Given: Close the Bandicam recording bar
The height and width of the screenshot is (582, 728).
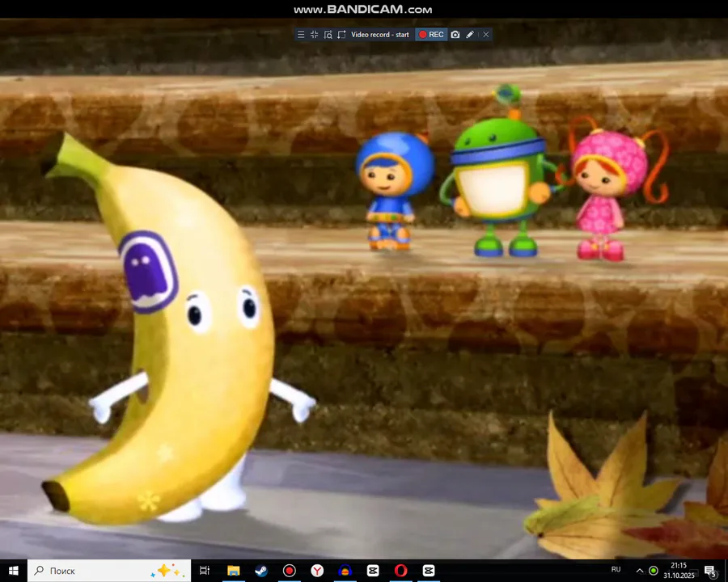Looking at the screenshot, I should 485,35.
